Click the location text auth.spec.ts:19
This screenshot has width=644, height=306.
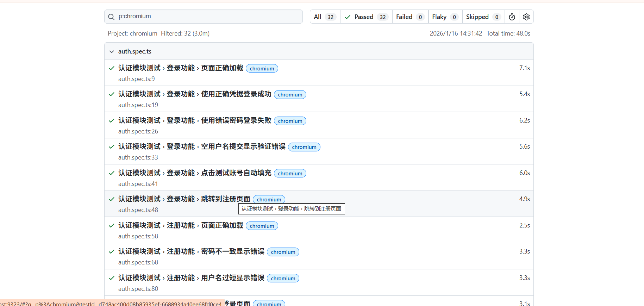[138, 105]
